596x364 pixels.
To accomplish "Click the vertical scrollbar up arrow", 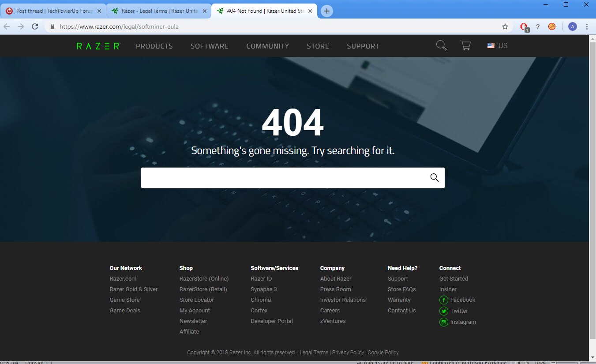I will tap(592, 38).
